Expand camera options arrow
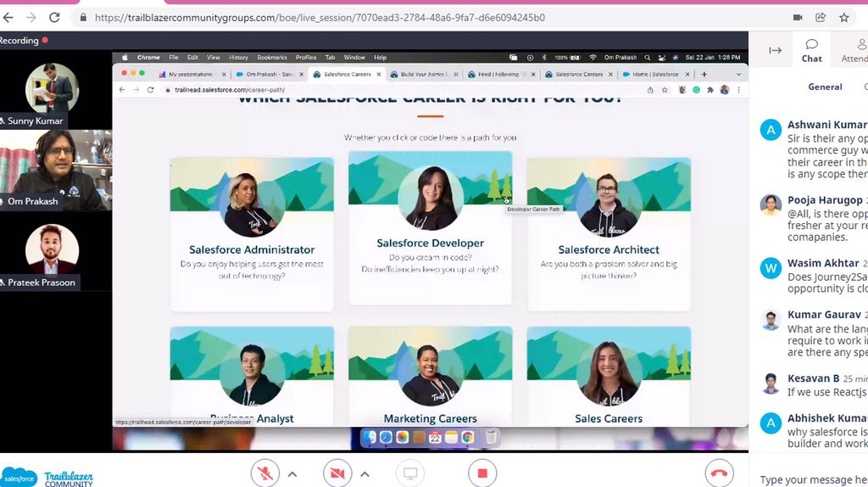The width and height of the screenshot is (868, 487). (x=364, y=474)
